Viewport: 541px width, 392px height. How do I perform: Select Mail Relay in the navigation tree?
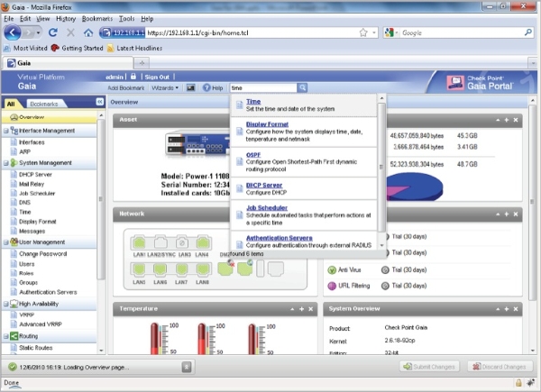(32, 184)
